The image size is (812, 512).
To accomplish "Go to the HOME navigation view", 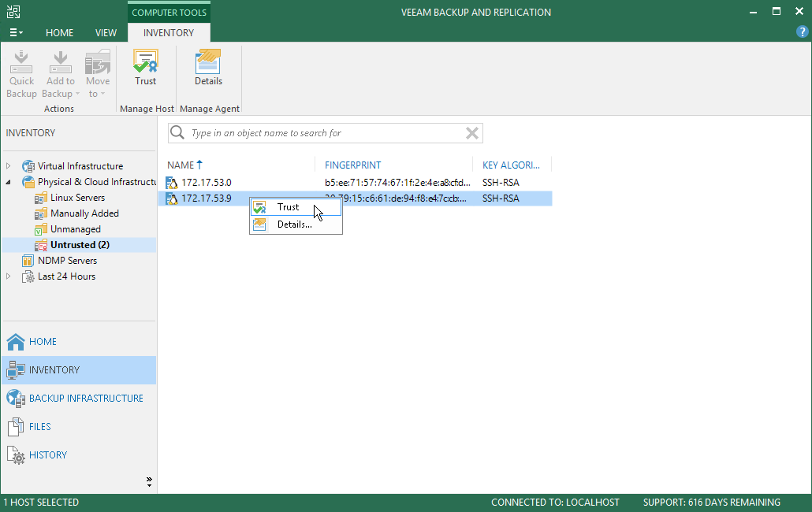I will [x=79, y=342].
